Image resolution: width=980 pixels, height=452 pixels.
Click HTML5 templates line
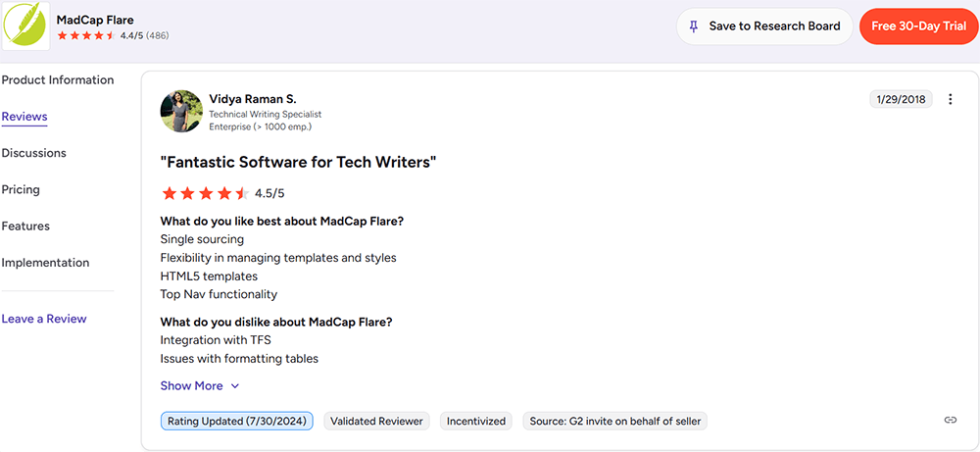pyautogui.click(x=209, y=276)
